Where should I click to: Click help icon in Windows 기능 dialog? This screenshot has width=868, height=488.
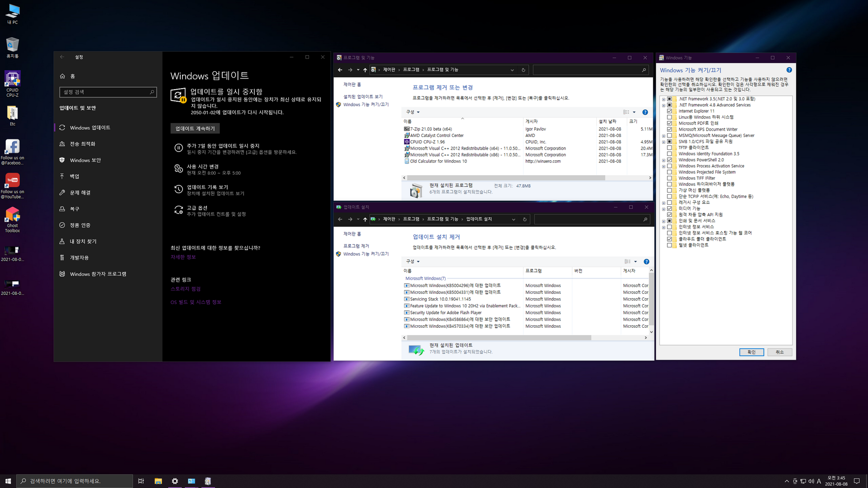[x=789, y=70]
